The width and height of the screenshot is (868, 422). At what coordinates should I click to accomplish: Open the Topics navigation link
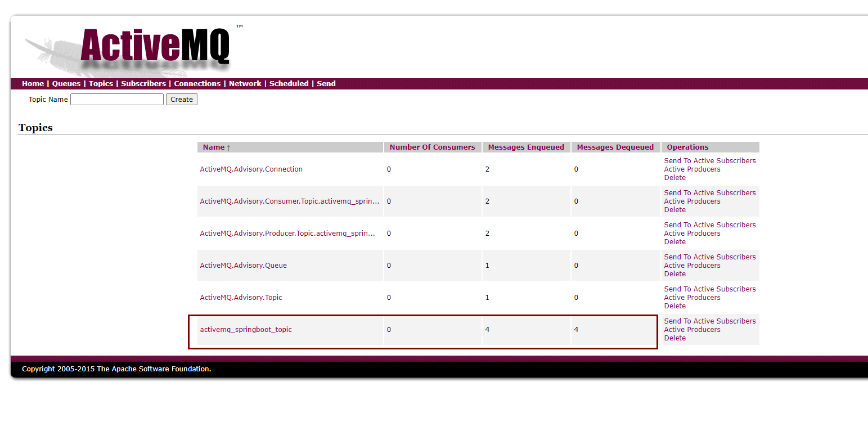(x=101, y=84)
